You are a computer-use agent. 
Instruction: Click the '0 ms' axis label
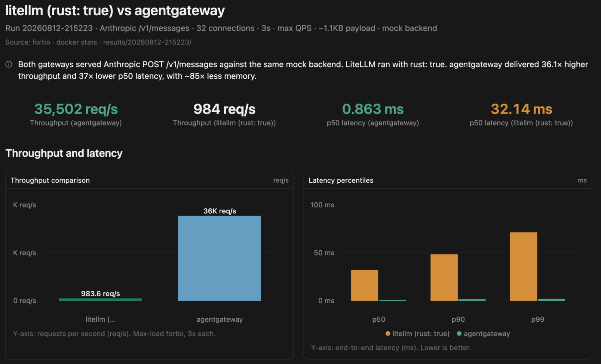point(326,301)
